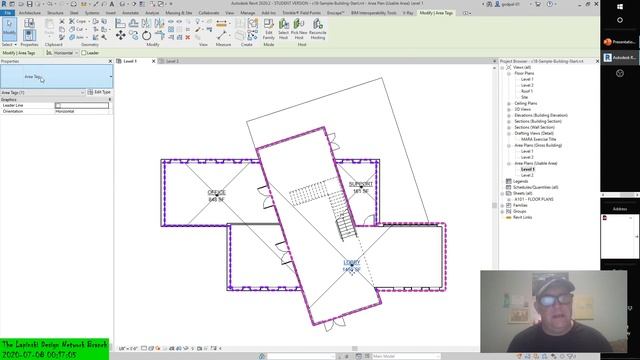Open Legends in Project Browser

pos(520,181)
